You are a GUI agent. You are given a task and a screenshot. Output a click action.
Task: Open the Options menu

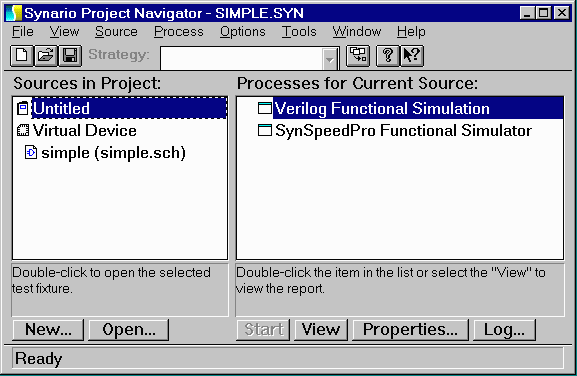243,32
